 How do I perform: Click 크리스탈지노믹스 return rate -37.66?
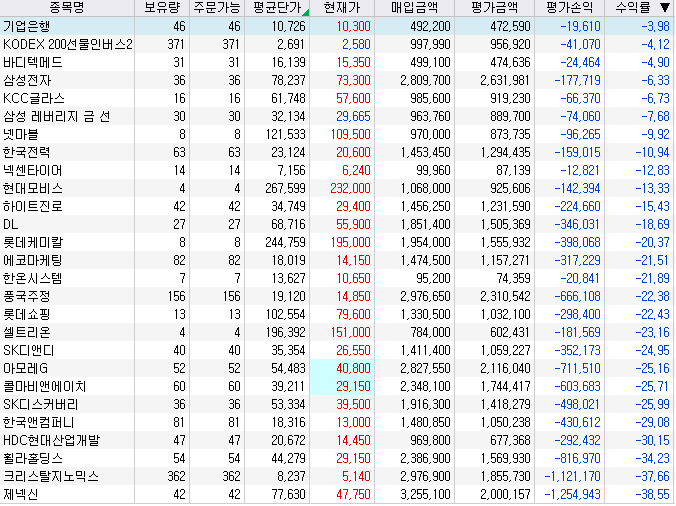point(652,477)
